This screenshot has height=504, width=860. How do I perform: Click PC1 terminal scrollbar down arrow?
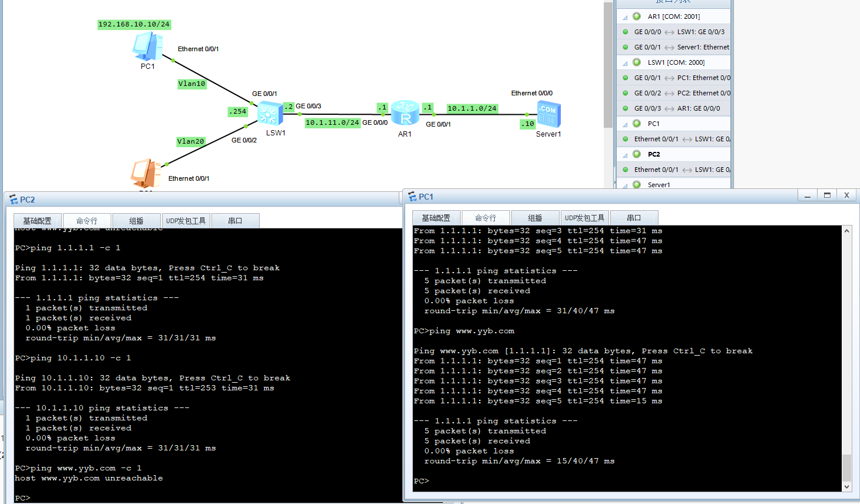click(x=846, y=486)
